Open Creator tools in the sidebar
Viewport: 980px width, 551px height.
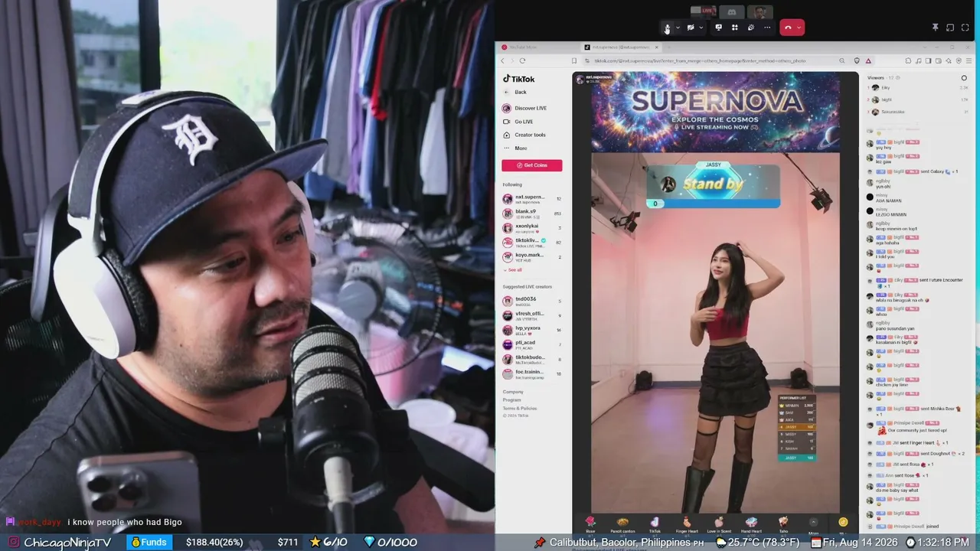click(x=524, y=135)
